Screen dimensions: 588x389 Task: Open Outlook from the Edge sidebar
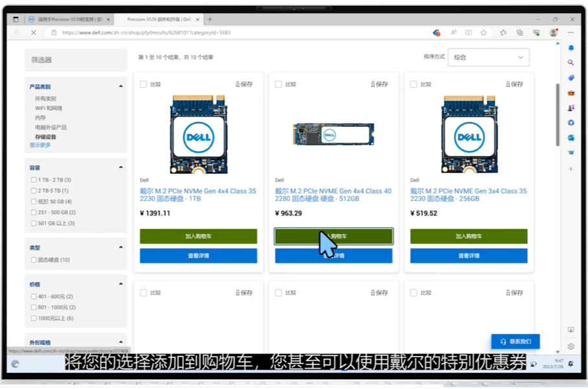[571, 137]
